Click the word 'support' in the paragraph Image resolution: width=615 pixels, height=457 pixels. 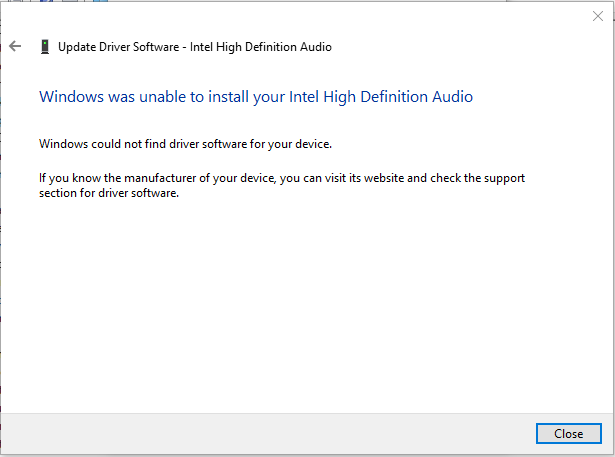(504, 178)
